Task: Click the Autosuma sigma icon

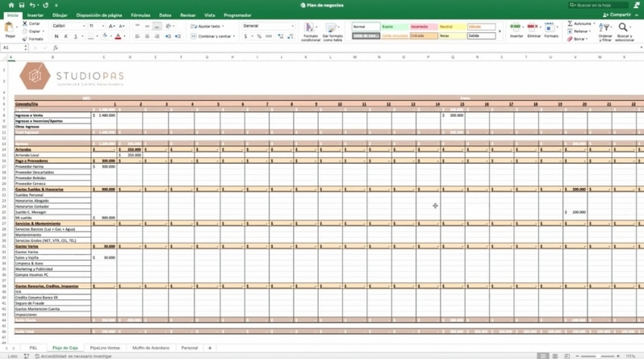Action: (x=570, y=23)
